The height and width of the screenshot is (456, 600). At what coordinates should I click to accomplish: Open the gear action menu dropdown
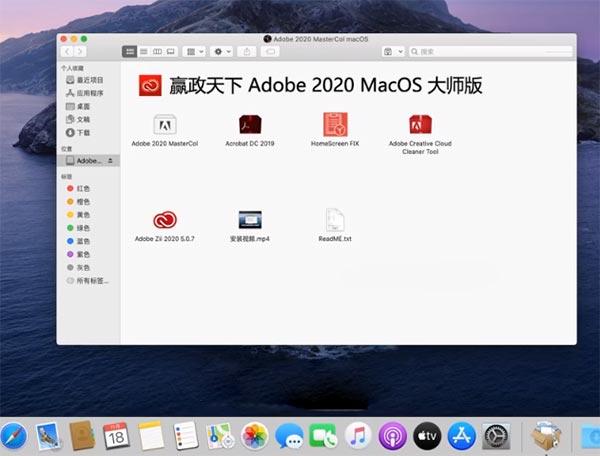(x=222, y=51)
